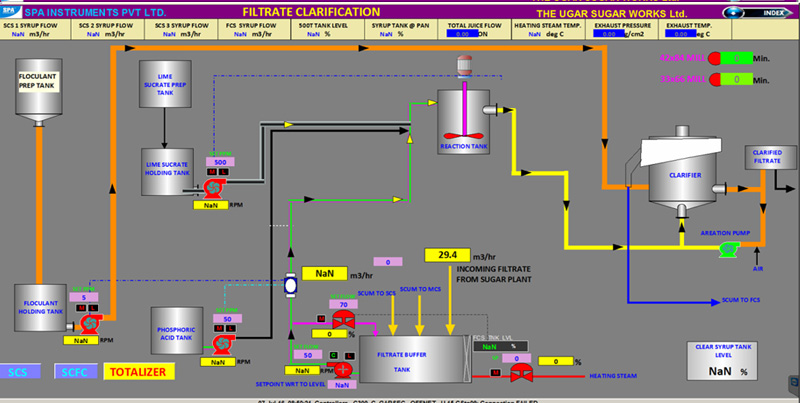Click the 42x84 MILL red status lamp

(x=714, y=58)
